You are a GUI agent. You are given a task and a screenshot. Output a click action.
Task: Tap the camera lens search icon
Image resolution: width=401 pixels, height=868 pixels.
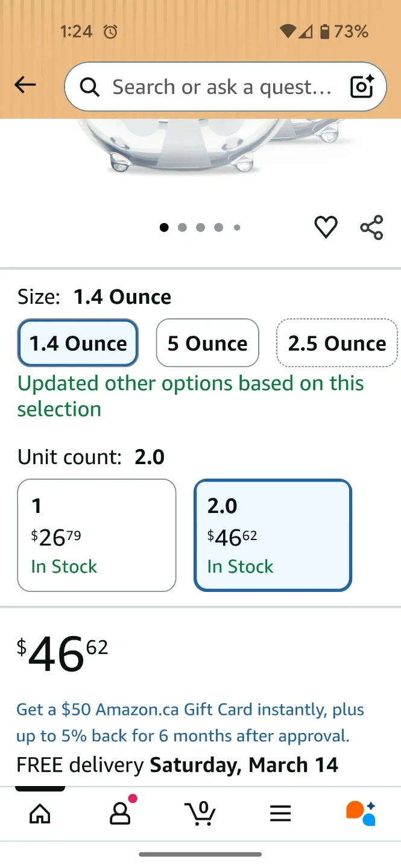(362, 87)
